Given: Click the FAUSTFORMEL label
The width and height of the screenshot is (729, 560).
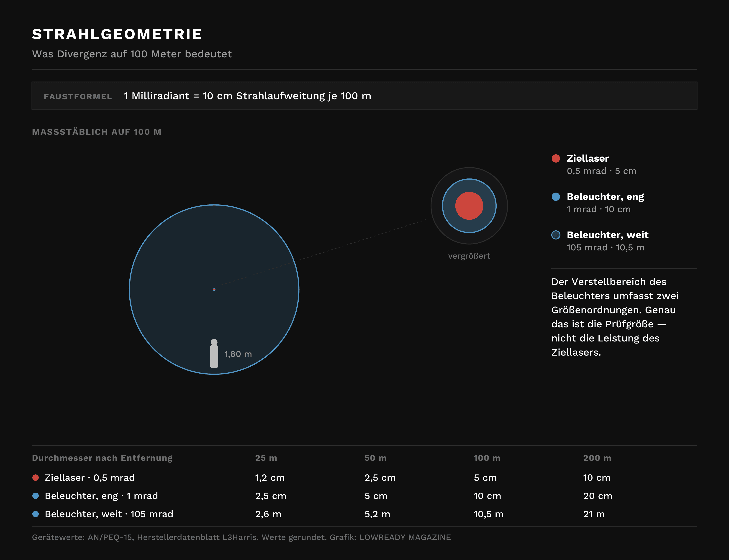Looking at the screenshot, I should (78, 96).
